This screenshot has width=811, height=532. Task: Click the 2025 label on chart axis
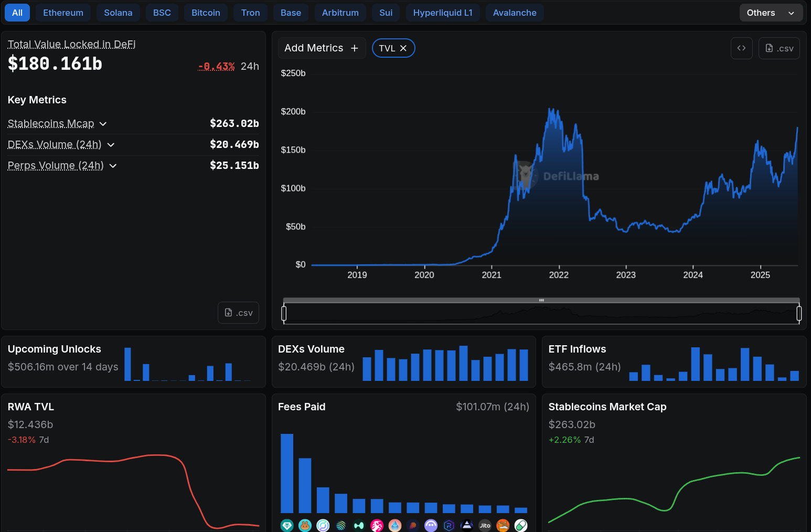pyautogui.click(x=760, y=275)
